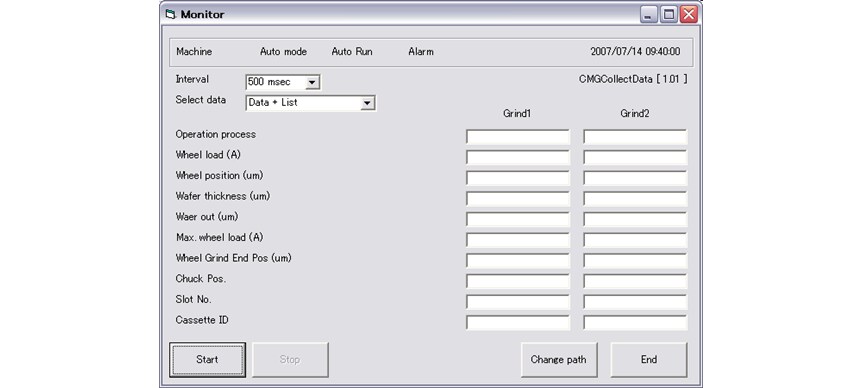Select Grind2 Wheel load (A) field
This screenshot has width=862, height=388.
(x=635, y=158)
